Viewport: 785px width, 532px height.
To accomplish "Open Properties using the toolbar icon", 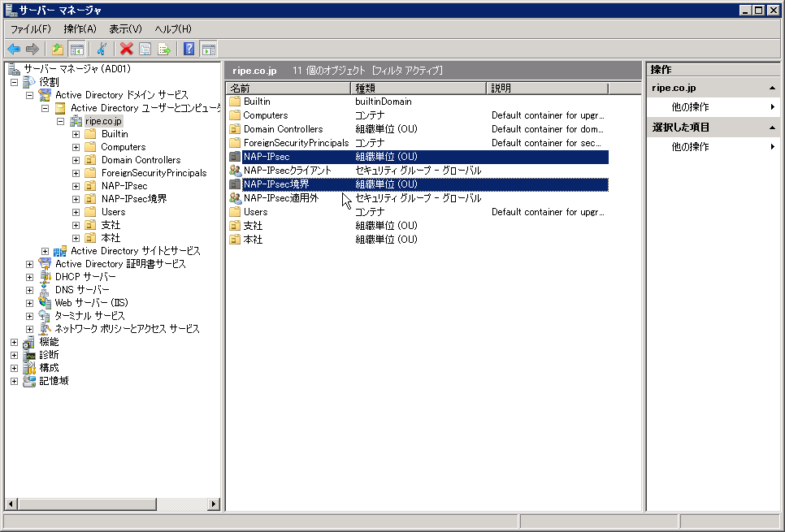I will pos(145,49).
